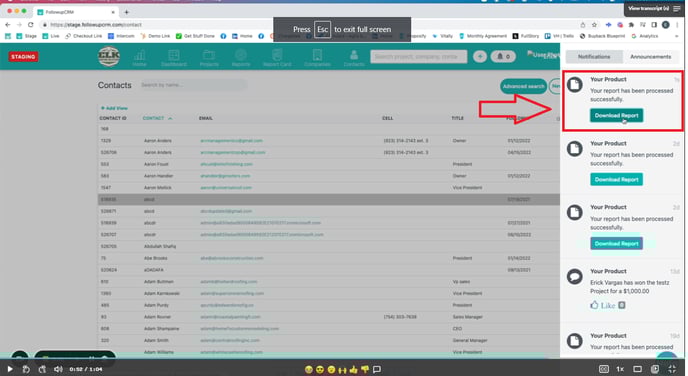688x376 pixels.
Task: Toggle closed captions CC button
Action: [604, 369]
